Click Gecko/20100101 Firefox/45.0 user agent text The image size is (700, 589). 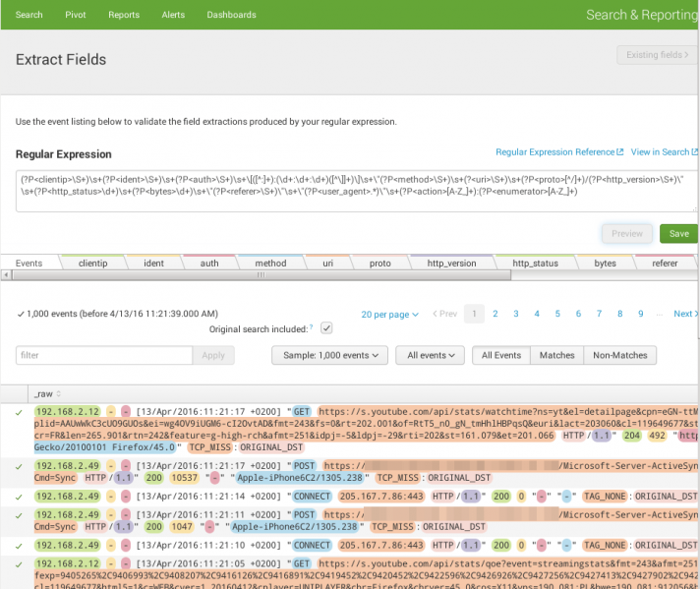[x=104, y=447]
